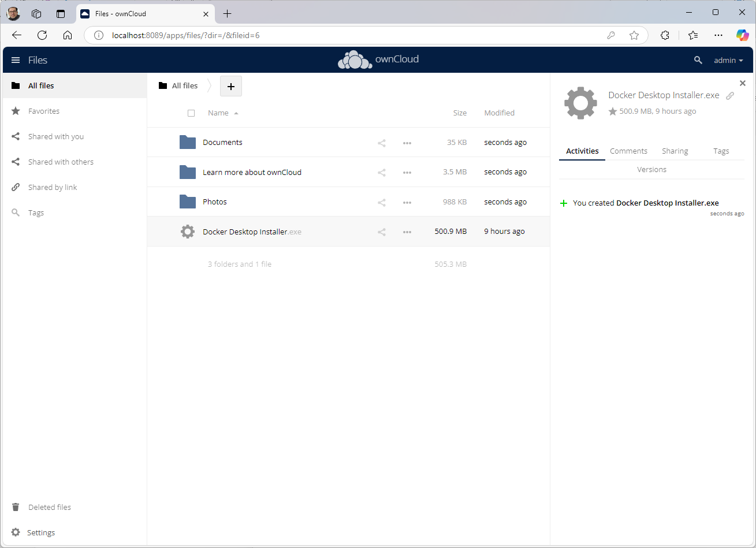Open saved passwords key icon
This screenshot has width=756, height=548.
pos(611,35)
